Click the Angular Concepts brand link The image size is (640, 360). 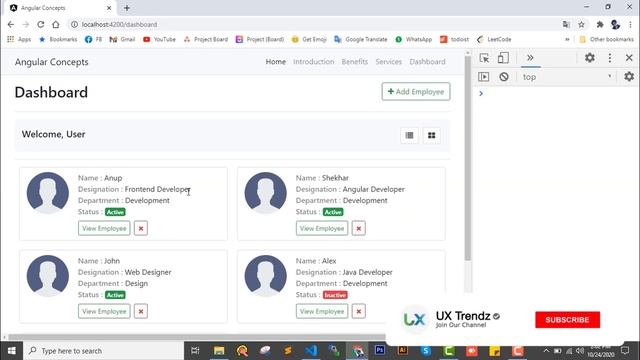pyautogui.click(x=51, y=62)
